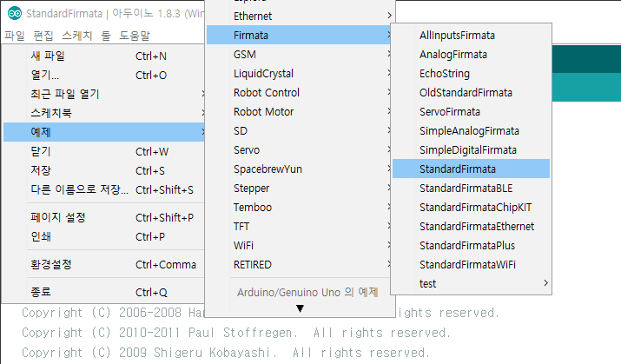Screen dimensions: 621x364
Task: Expand the Servo examples submenu
Action: coord(301,150)
